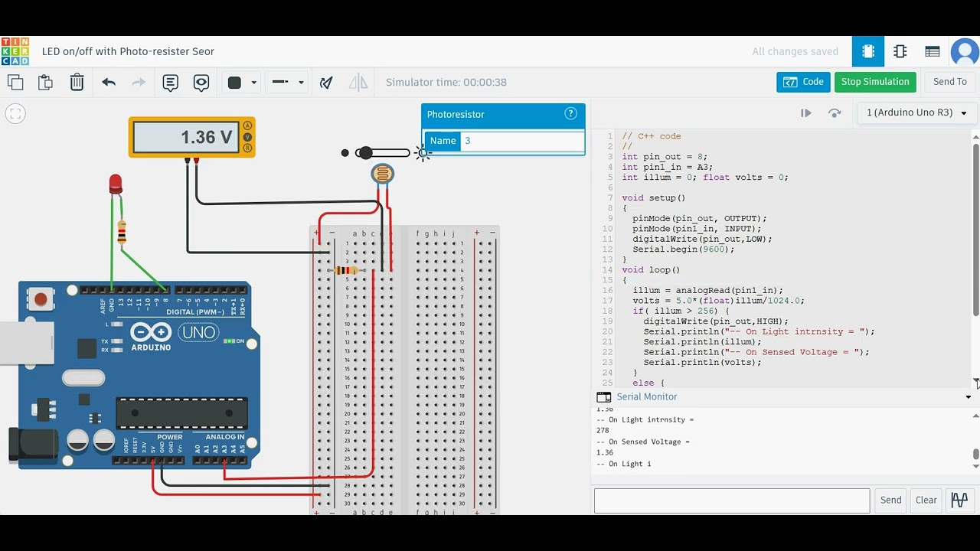980x551 pixels.
Task: Click the Send To button
Action: (x=949, y=82)
